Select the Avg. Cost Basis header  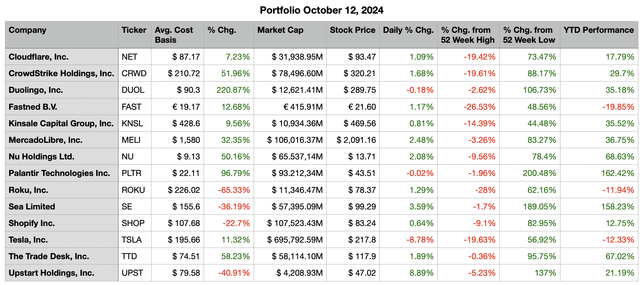pos(174,35)
